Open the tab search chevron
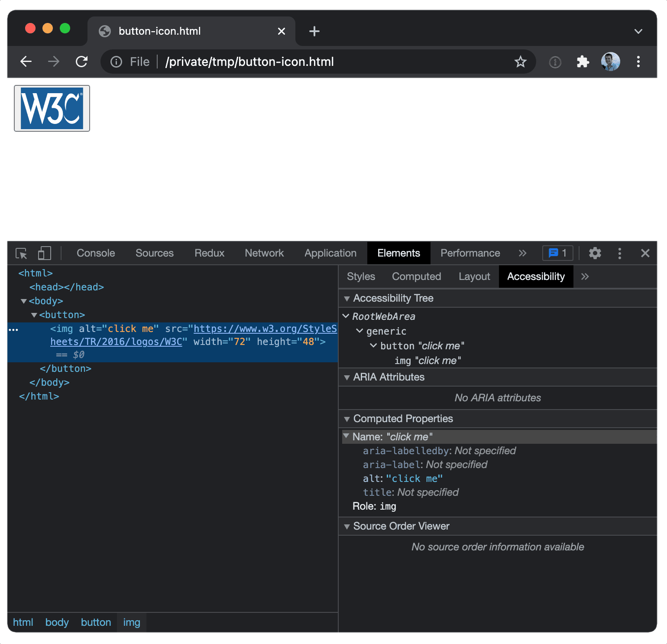The height and width of the screenshot is (644, 667). tap(638, 31)
